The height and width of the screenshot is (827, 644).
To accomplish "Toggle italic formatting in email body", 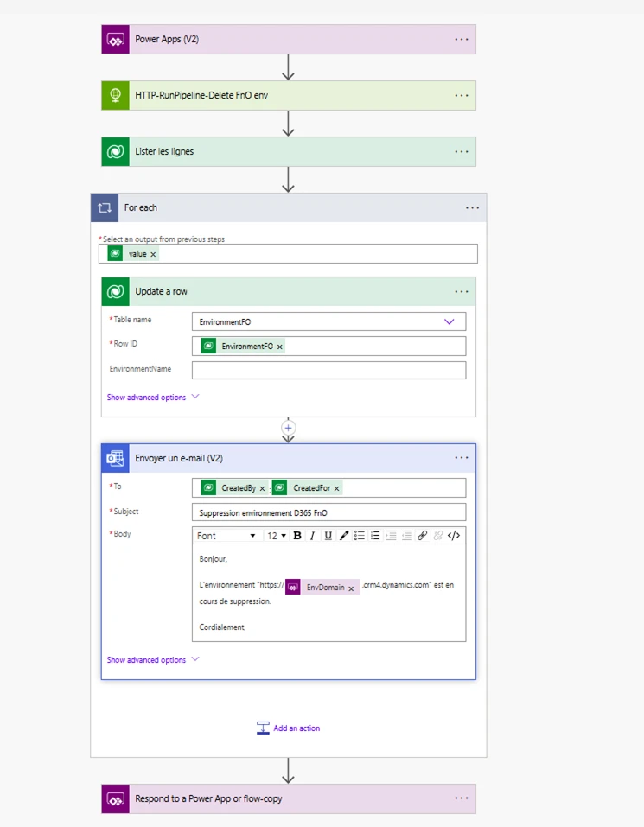I will click(x=312, y=536).
